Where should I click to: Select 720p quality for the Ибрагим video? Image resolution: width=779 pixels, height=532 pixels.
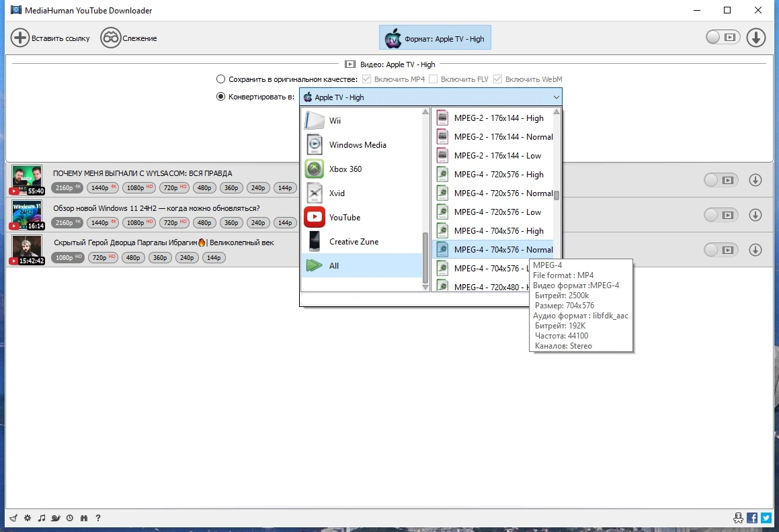[x=103, y=257]
